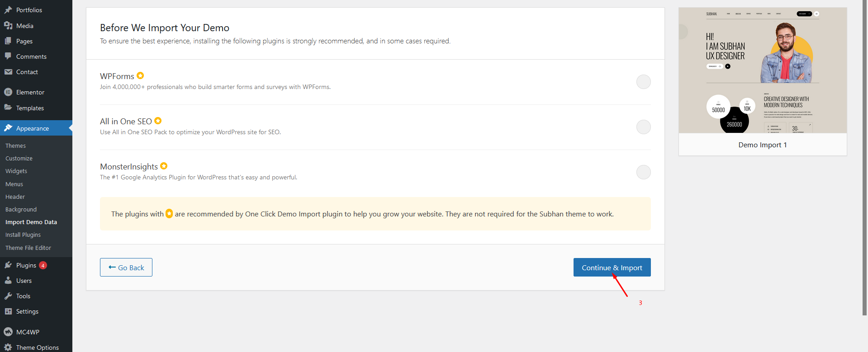Click the MonsterInsights description text
The image size is (868, 352).
(199, 177)
